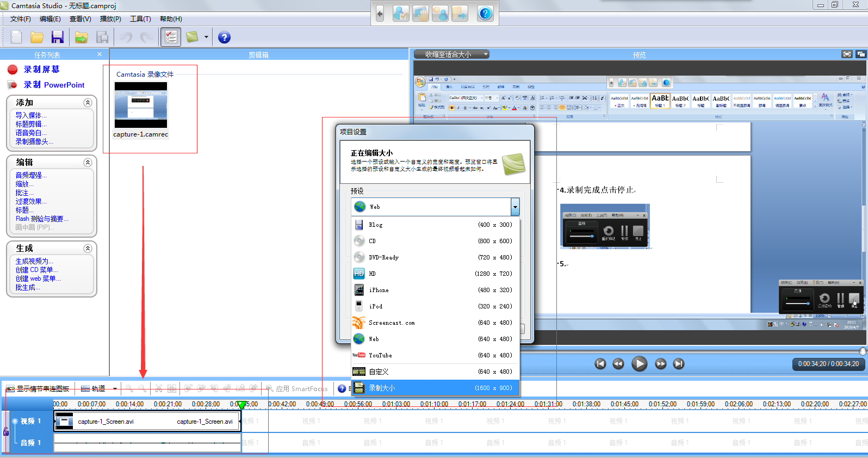868x458 pixels.
Task: Click 标题剪辑 link
Action: (x=31, y=124)
